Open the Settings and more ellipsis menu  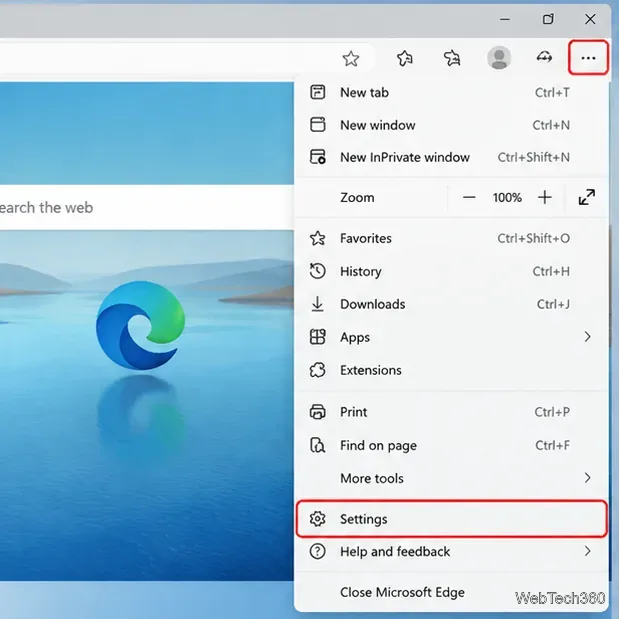(588, 58)
